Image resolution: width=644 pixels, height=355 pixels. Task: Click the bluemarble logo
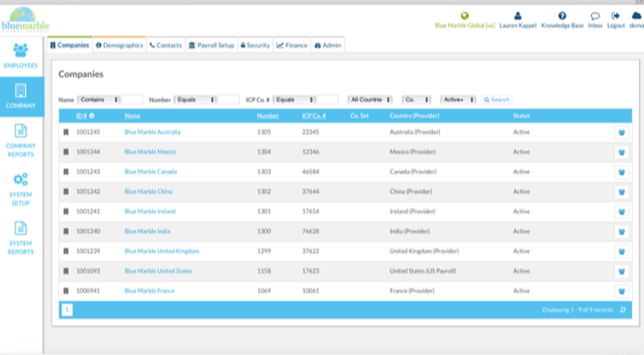[25, 20]
